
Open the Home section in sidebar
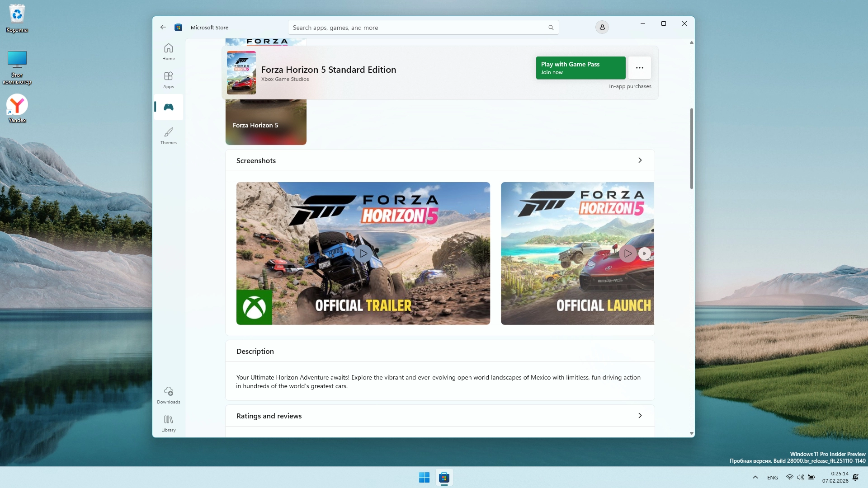coord(168,52)
